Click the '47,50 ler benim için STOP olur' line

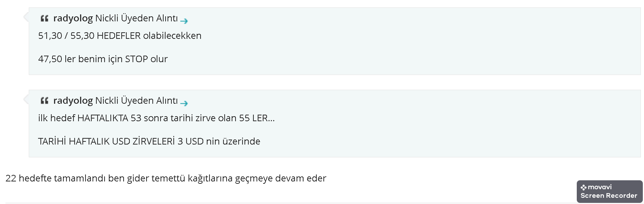point(103,59)
